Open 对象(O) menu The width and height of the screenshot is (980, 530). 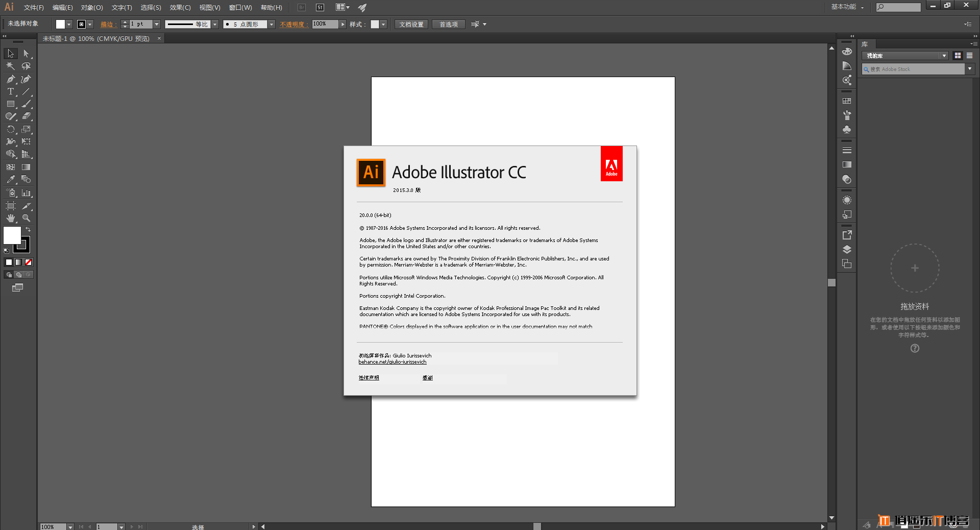(x=92, y=8)
